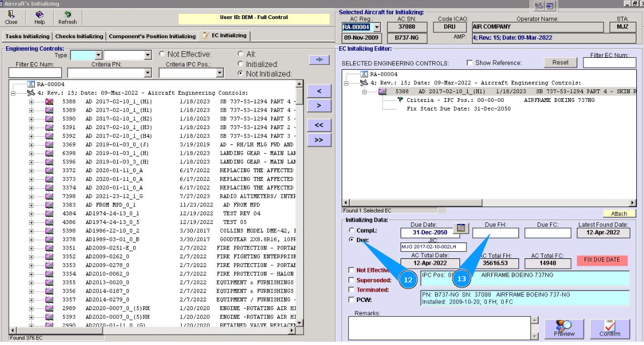644x345 pixels.
Task: Click the blue arrow apply-filter button
Action: click(x=319, y=59)
